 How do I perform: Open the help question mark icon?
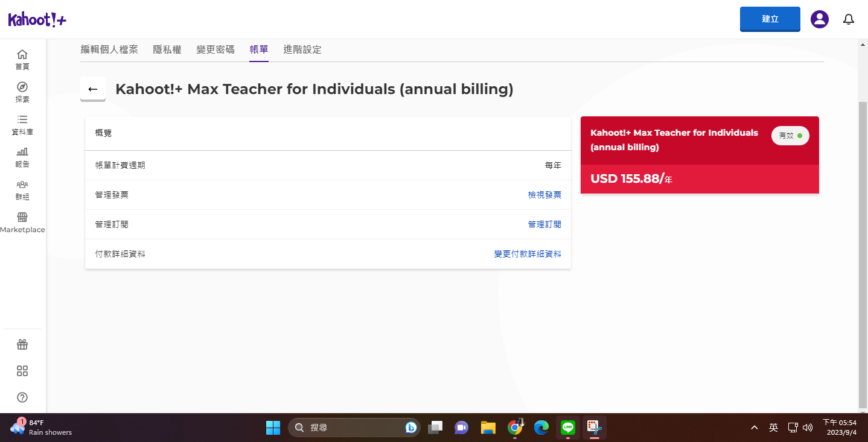coord(22,397)
